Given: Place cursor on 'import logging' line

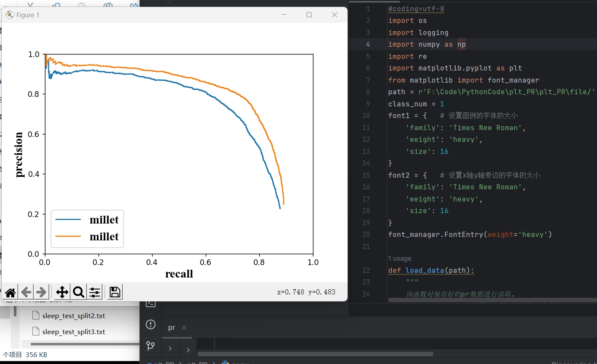Looking at the screenshot, I should pos(418,32).
